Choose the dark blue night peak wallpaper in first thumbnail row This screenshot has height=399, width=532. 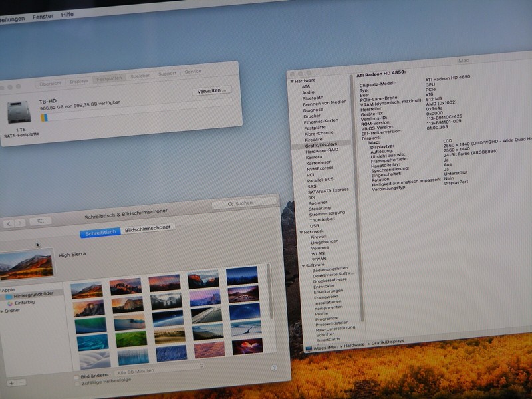pos(242,275)
